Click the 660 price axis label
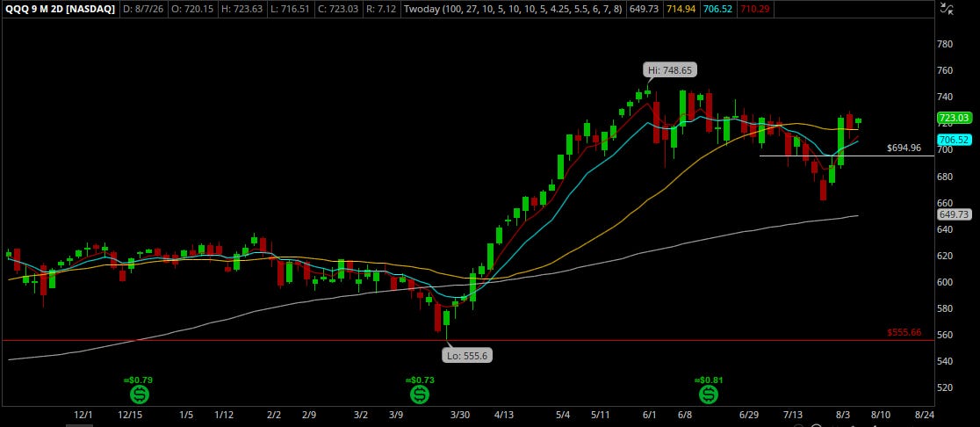The width and height of the screenshot is (980, 427). [x=945, y=203]
